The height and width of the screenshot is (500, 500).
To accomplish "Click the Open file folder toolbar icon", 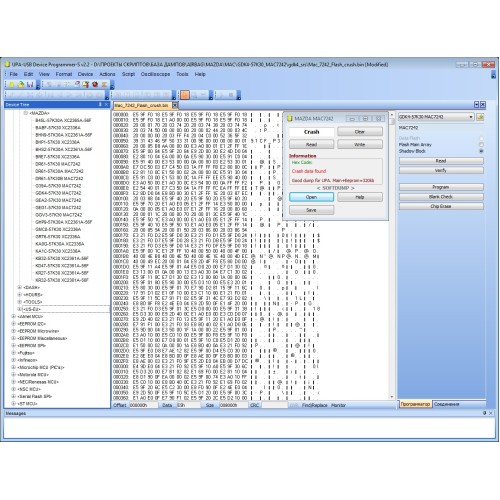I will [x=21, y=84].
